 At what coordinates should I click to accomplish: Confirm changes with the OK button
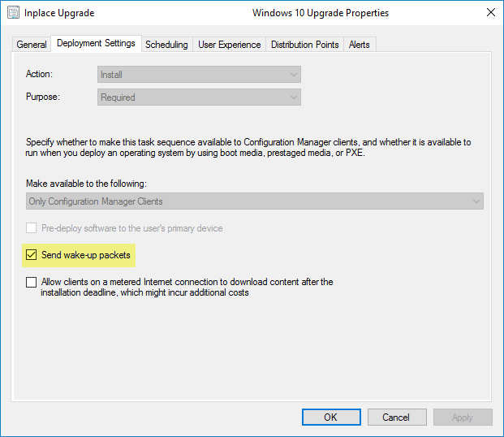click(331, 417)
